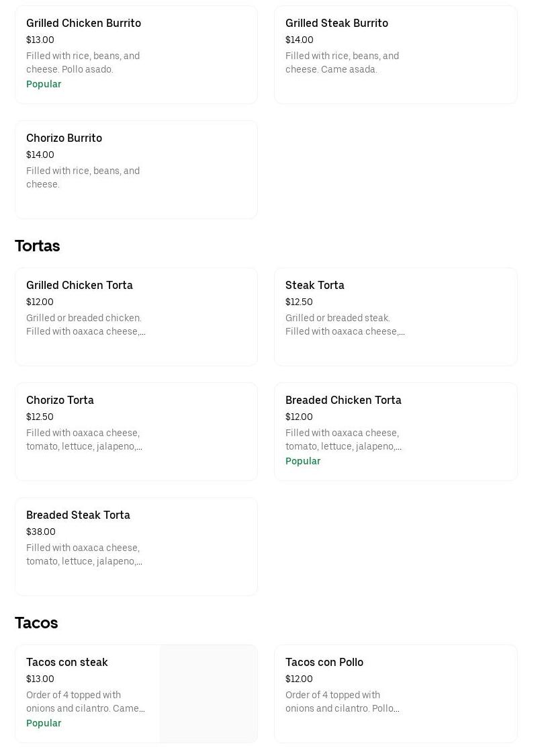540x756 pixels.
Task: Click the Tacos section heading
Action: 36,623
